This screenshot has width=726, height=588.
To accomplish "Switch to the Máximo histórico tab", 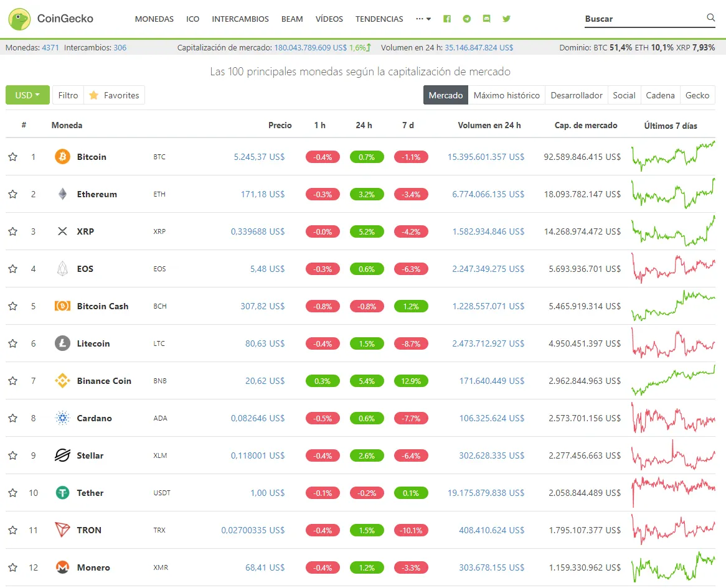I will pos(507,95).
